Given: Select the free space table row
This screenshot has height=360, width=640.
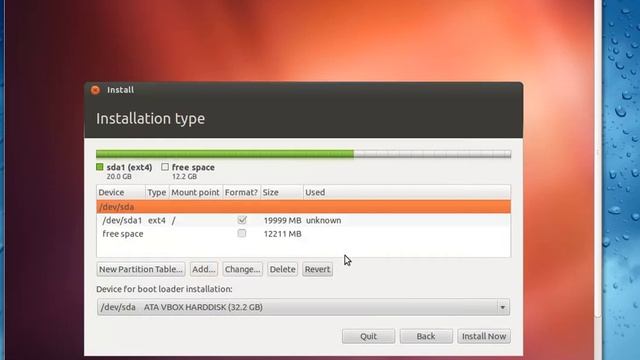Looking at the screenshot, I should coord(303,234).
